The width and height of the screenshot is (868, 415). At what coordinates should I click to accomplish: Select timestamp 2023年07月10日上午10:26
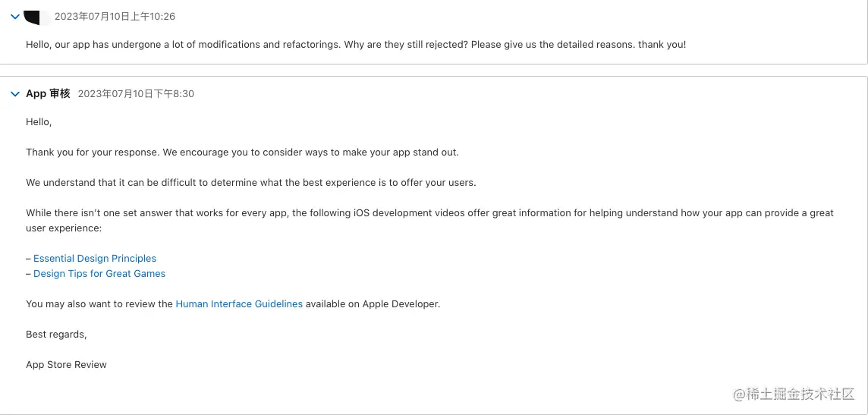pos(115,17)
